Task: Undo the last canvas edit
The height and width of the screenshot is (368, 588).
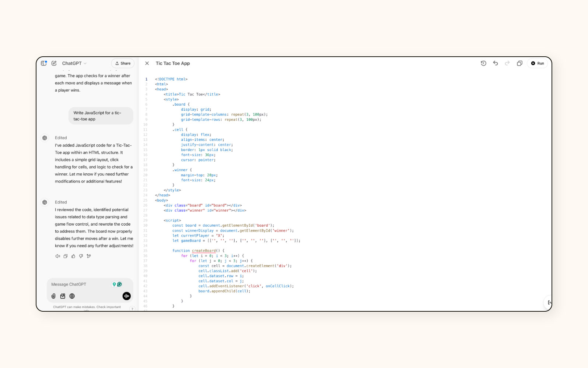Action: (x=496, y=63)
